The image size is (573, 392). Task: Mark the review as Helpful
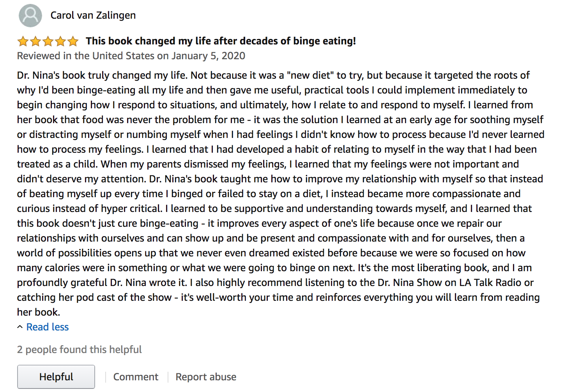[x=56, y=377]
